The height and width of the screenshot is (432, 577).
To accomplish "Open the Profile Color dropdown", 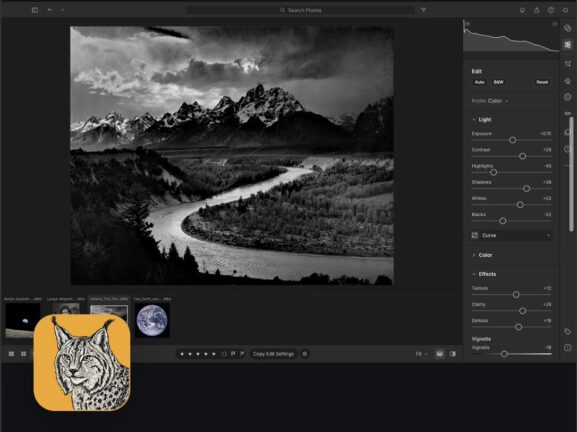I will [490, 101].
